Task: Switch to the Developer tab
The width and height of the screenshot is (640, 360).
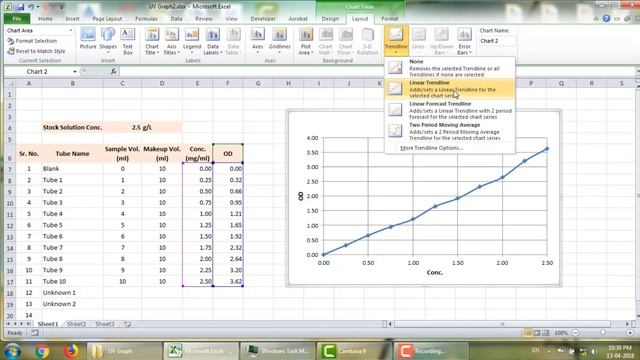Action: tap(263, 19)
